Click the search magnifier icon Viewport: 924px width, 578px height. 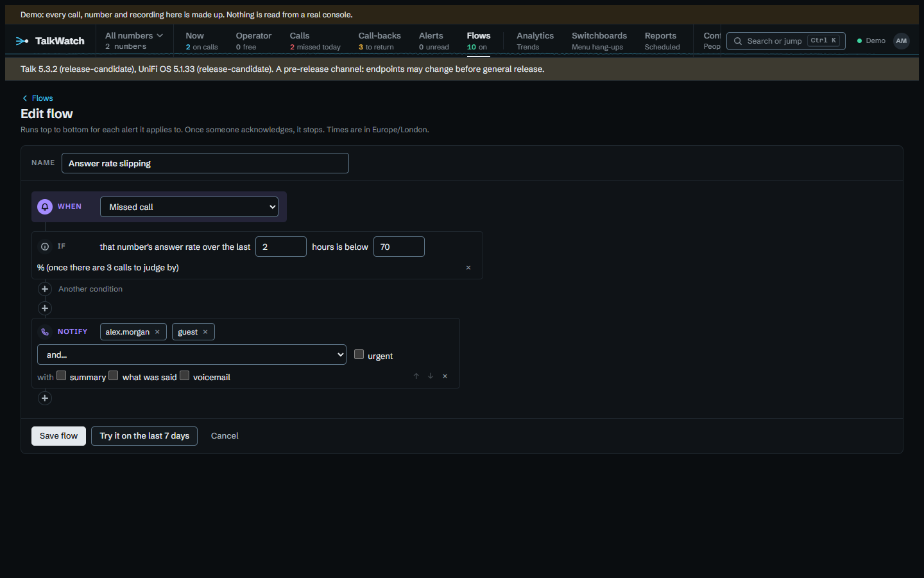(x=738, y=41)
